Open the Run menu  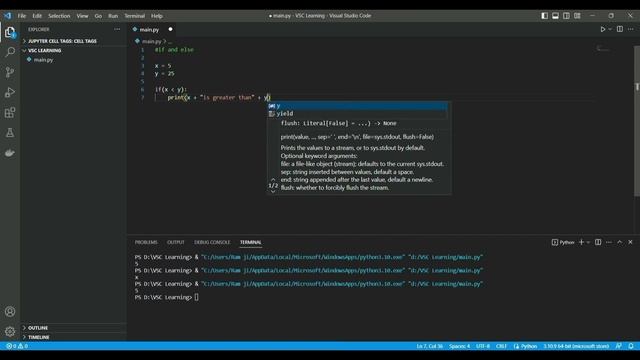click(x=113, y=16)
